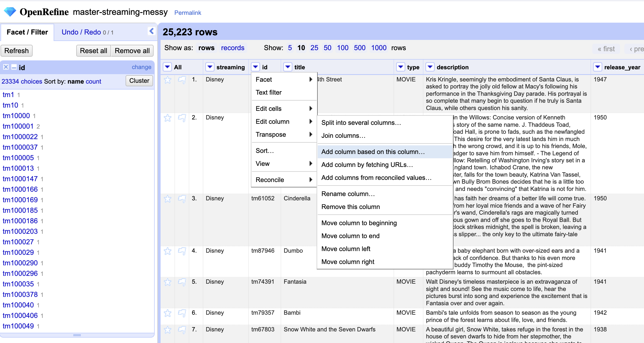Show 50 rows per page
This screenshot has height=343, width=644.
pos(327,48)
